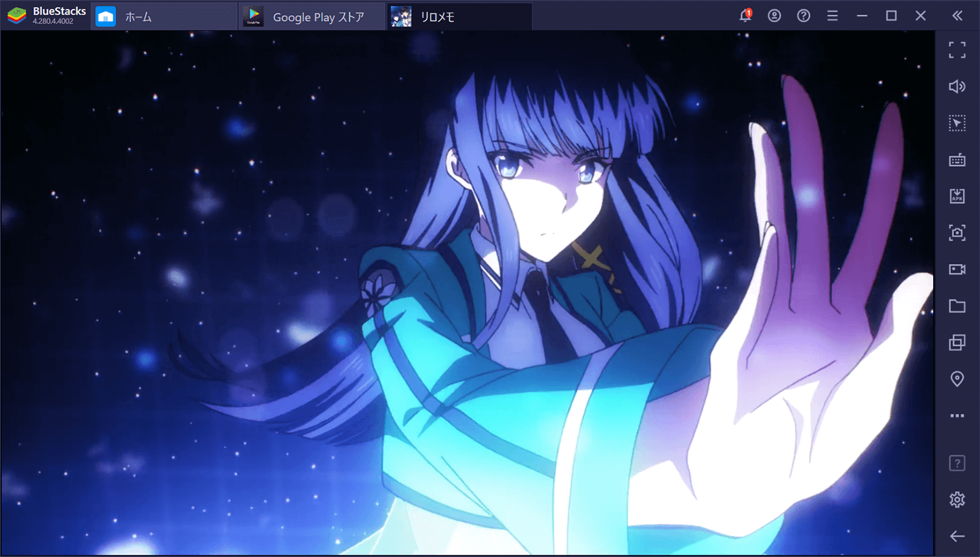Open multi-instance manager
Image resolution: width=980 pixels, height=557 pixels.
[x=957, y=343]
